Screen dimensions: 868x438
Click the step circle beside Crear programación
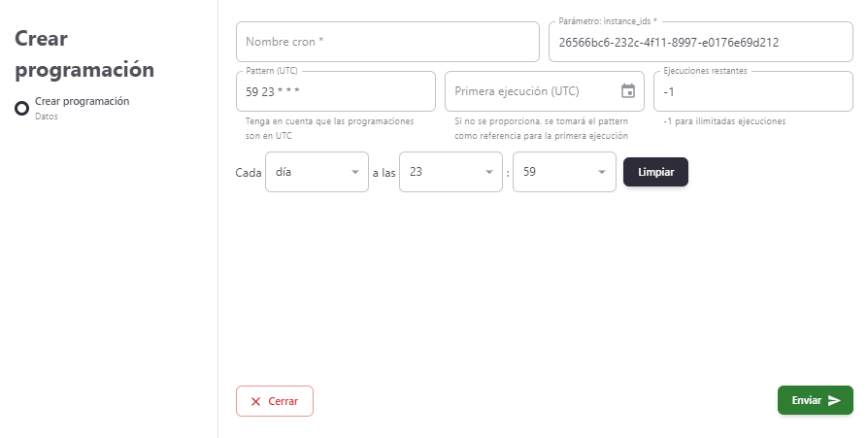pyautogui.click(x=21, y=107)
